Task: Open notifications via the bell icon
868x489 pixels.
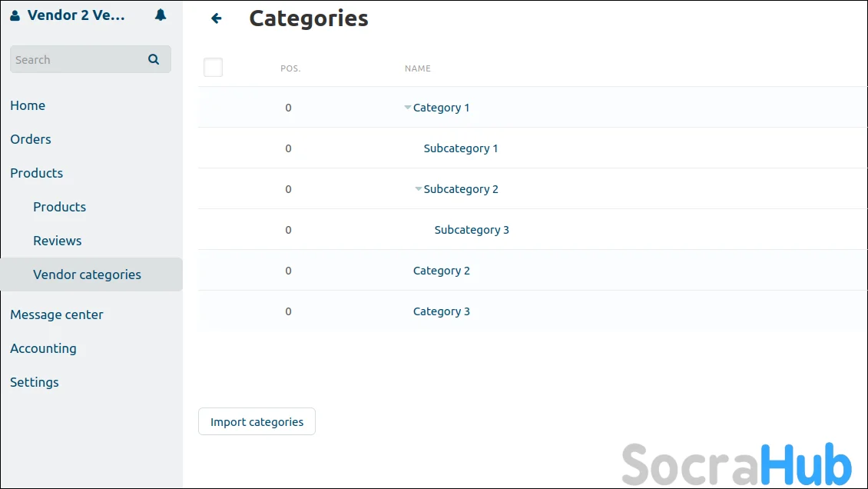Action: (x=161, y=15)
